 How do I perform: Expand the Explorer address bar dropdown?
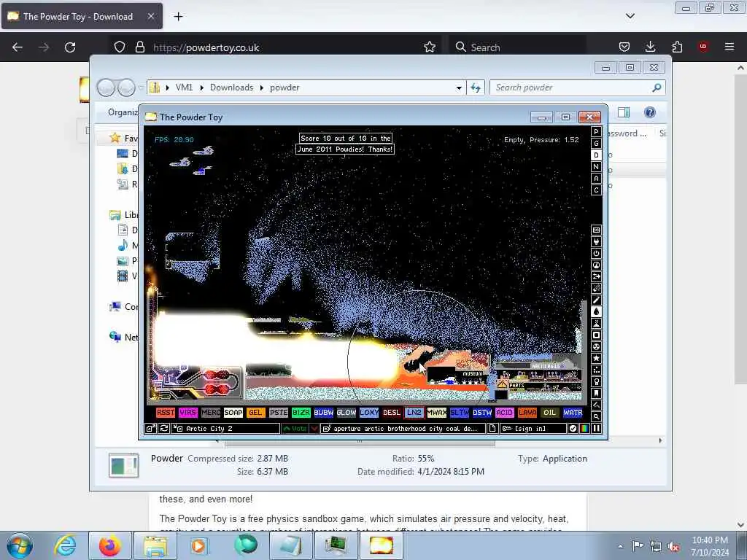click(x=459, y=88)
